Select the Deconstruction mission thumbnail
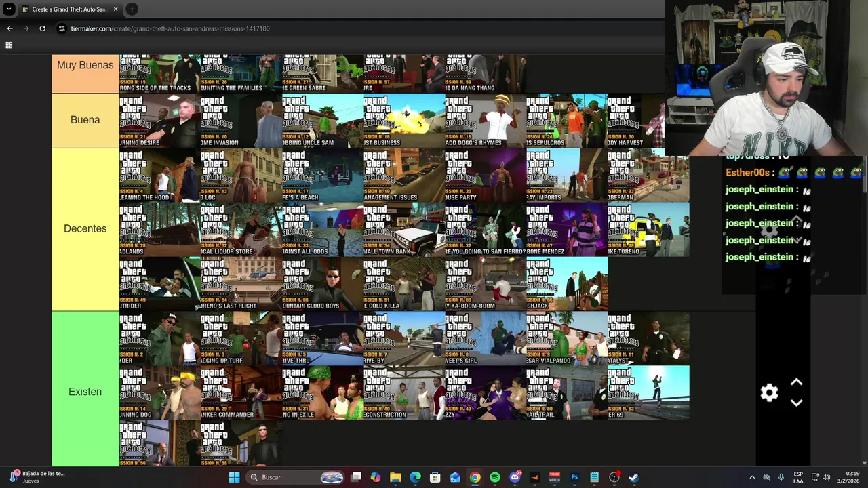 click(x=404, y=392)
